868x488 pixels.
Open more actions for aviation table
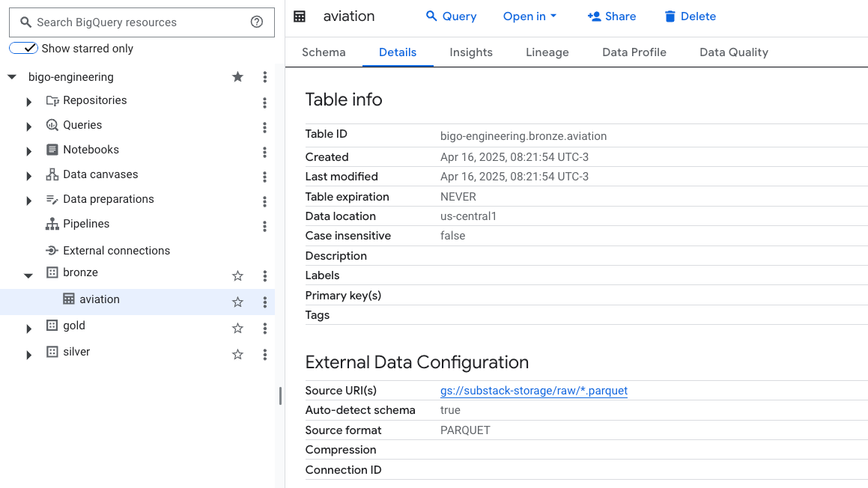pos(264,302)
